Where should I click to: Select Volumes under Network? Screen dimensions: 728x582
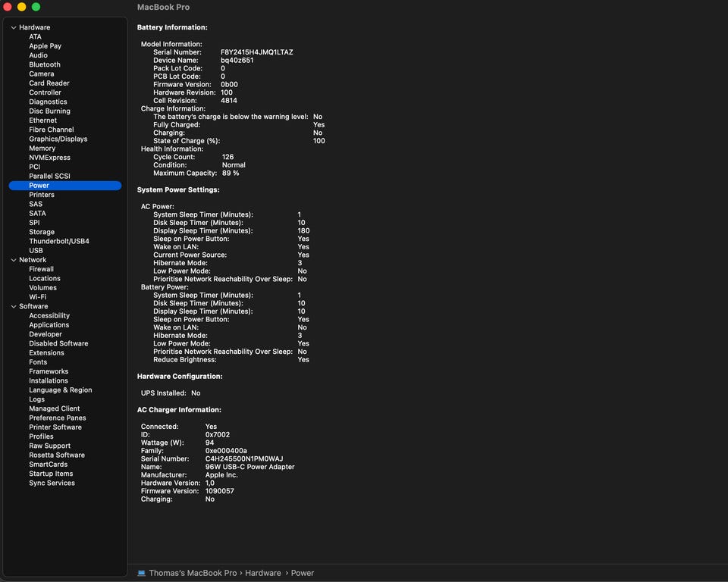(x=42, y=288)
